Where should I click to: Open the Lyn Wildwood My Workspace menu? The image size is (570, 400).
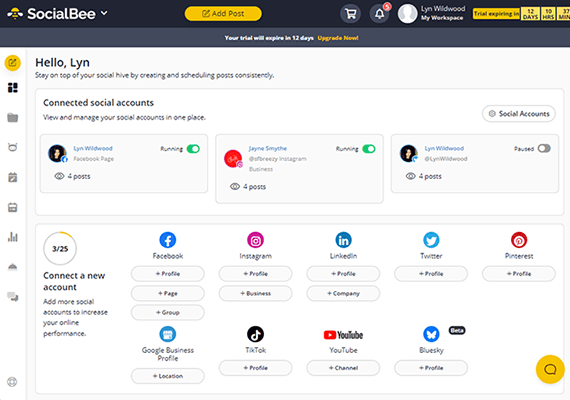(x=443, y=13)
